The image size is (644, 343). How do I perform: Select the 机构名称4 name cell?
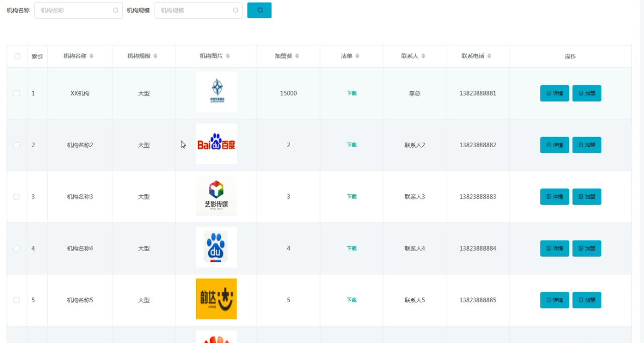click(x=80, y=249)
